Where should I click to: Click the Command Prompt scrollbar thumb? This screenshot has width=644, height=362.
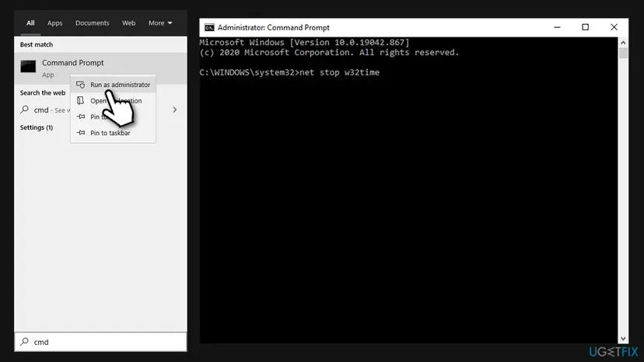point(623,54)
